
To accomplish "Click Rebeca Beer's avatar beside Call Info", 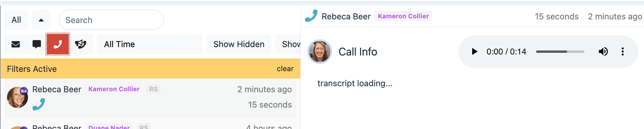I will tap(320, 51).
